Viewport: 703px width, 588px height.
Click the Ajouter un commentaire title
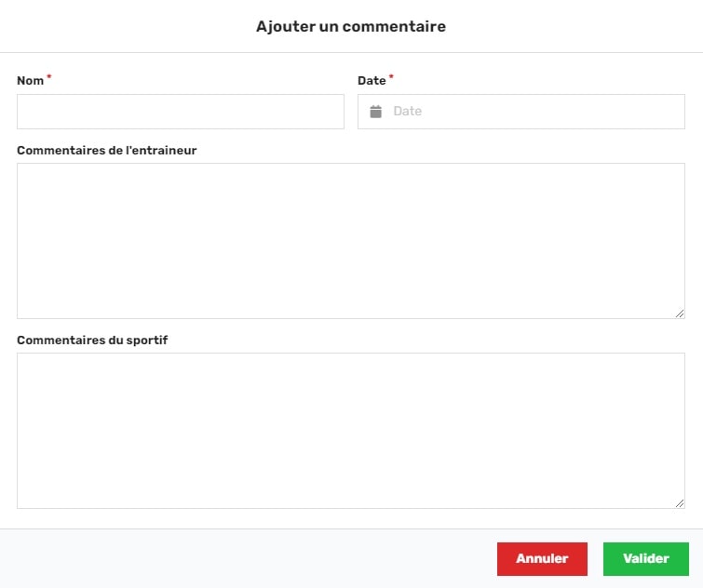351,26
